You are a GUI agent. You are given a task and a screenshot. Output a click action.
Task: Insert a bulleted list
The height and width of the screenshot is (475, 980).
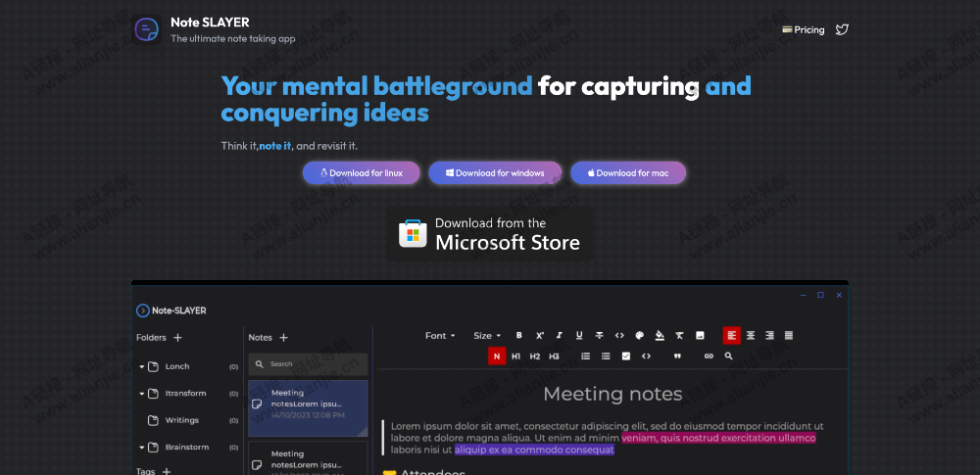point(606,356)
